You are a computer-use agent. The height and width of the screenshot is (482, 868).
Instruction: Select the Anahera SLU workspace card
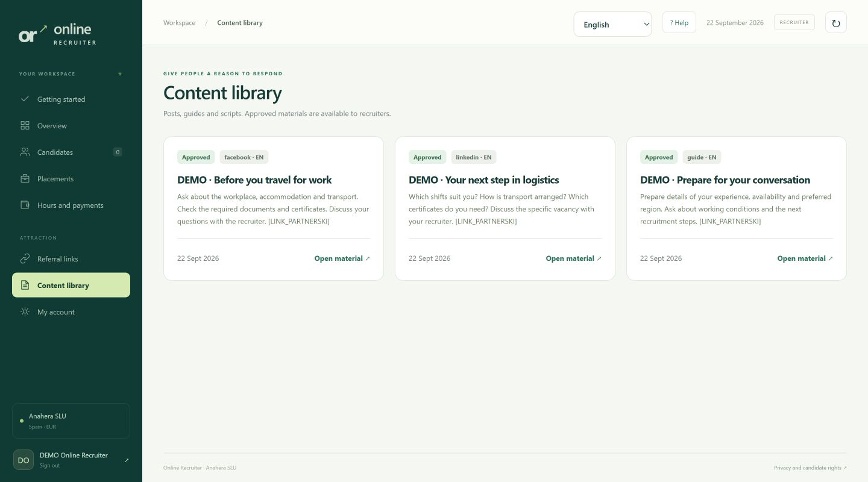[x=71, y=421]
